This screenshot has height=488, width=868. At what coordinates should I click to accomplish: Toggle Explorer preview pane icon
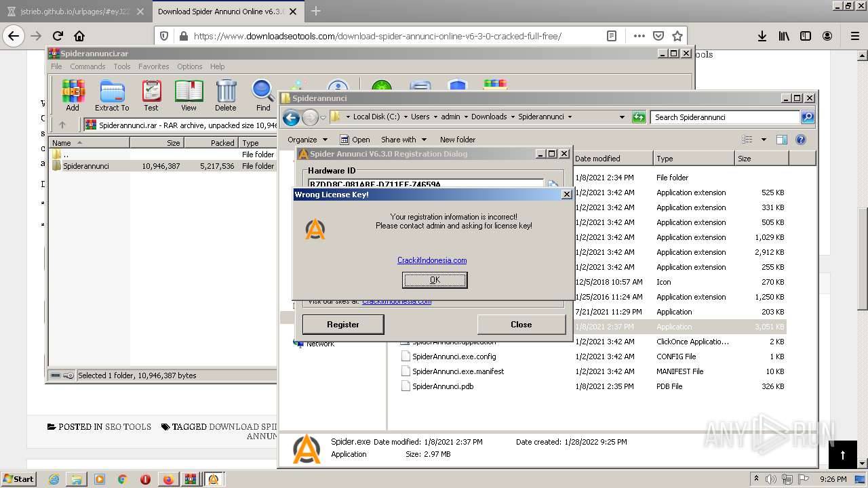782,140
